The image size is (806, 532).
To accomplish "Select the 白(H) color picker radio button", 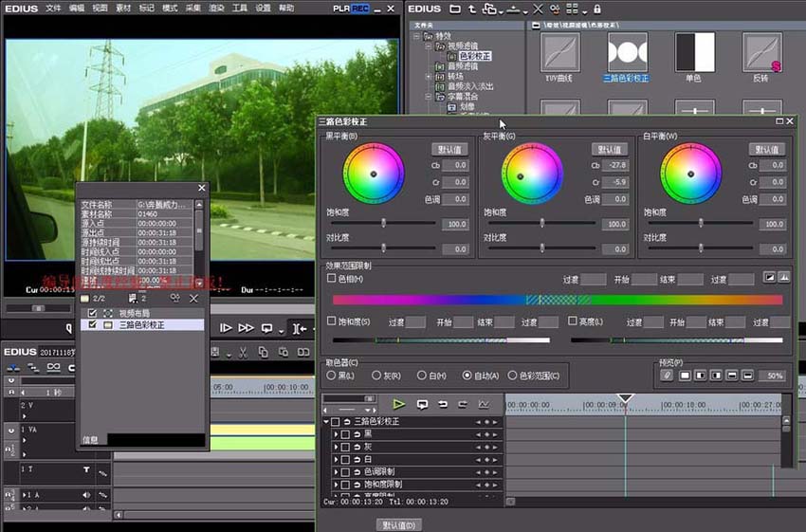I will tap(422, 376).
